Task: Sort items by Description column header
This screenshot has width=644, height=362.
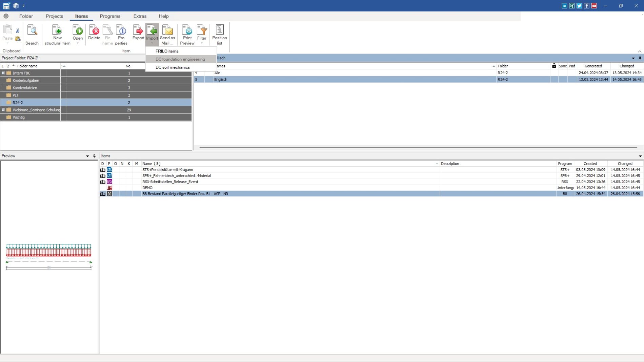Action: [498, 164]
